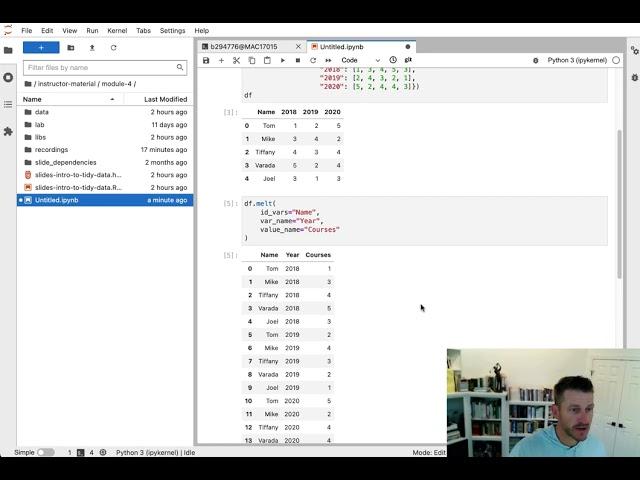Click the blue new launcher button
Screen dimensions: 640x480
[x=41, y=47]
